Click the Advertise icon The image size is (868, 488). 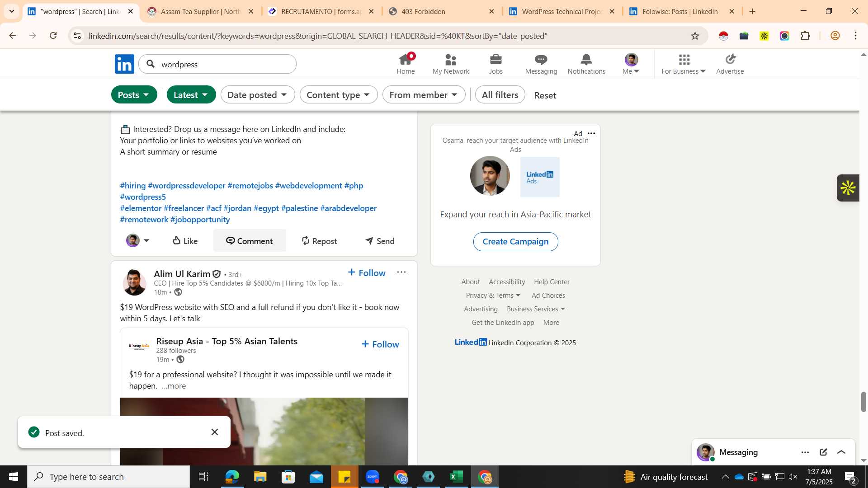click(x=730, y=64)
